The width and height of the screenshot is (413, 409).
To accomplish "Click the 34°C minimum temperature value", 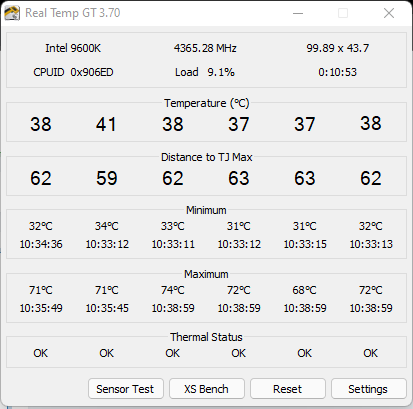I will coord(107,226).
